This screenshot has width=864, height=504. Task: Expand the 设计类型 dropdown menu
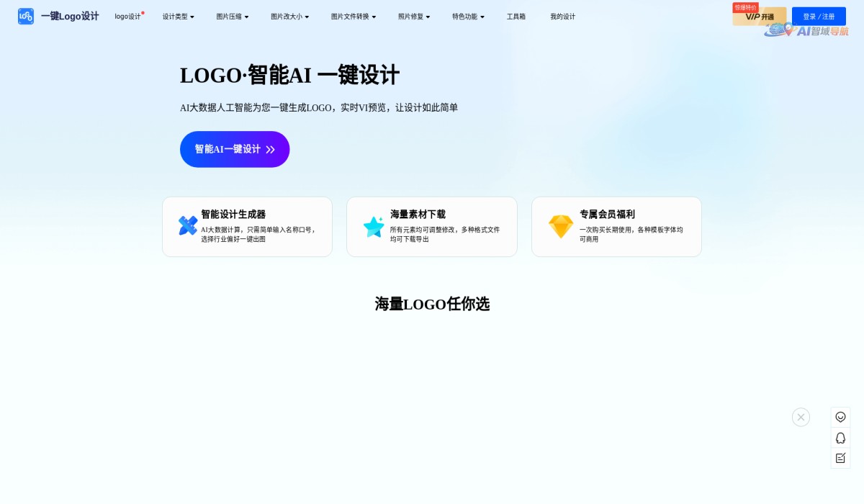pos(178,17)
